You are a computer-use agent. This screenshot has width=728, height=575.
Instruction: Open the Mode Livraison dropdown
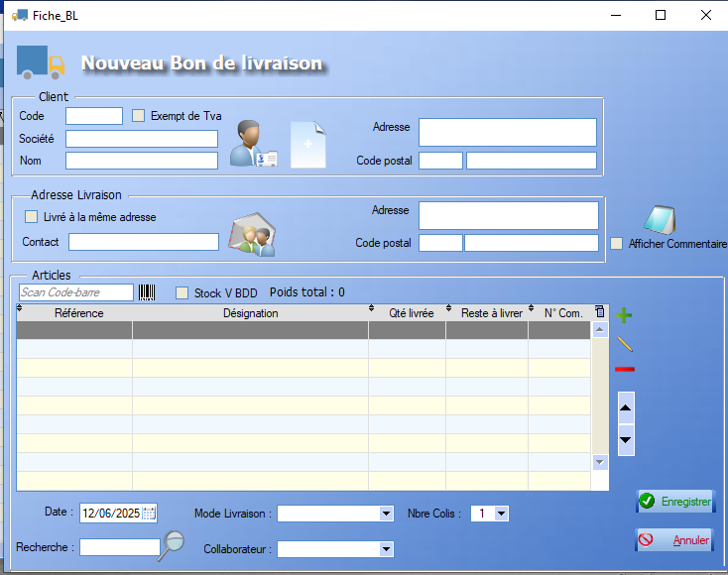(x=386, y=514)
